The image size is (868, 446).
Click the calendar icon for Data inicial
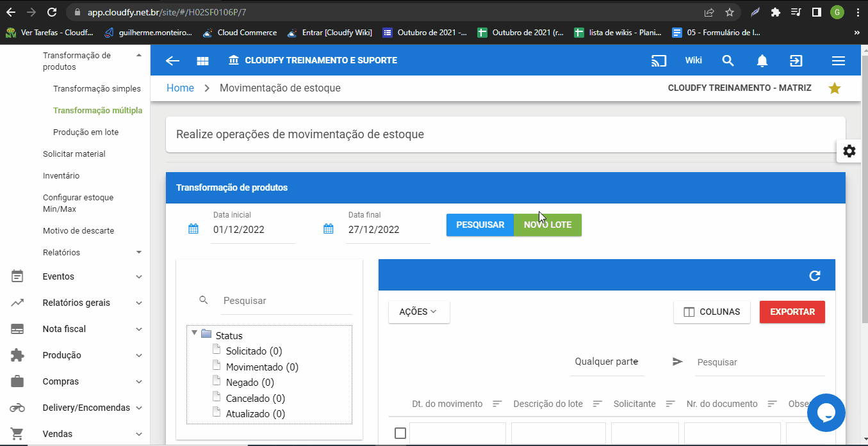pyautogui.click(x=193, y=228)
